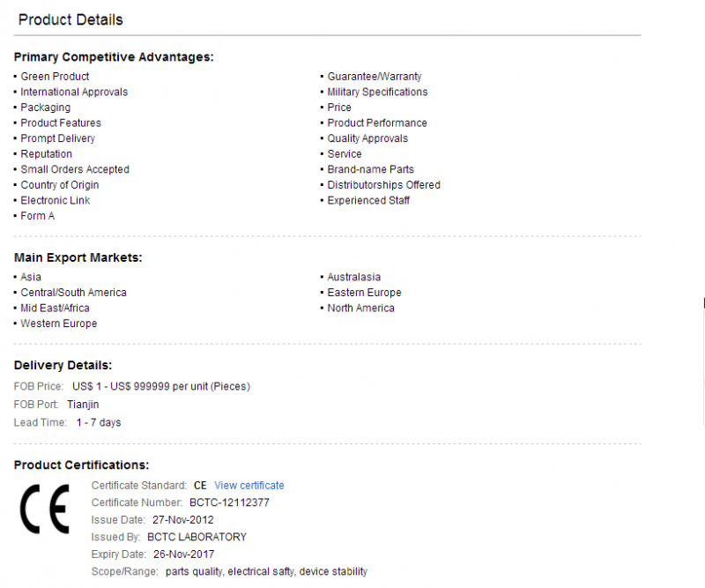
Task: Click the Western Europe market entry
Action: click(59, 324)
